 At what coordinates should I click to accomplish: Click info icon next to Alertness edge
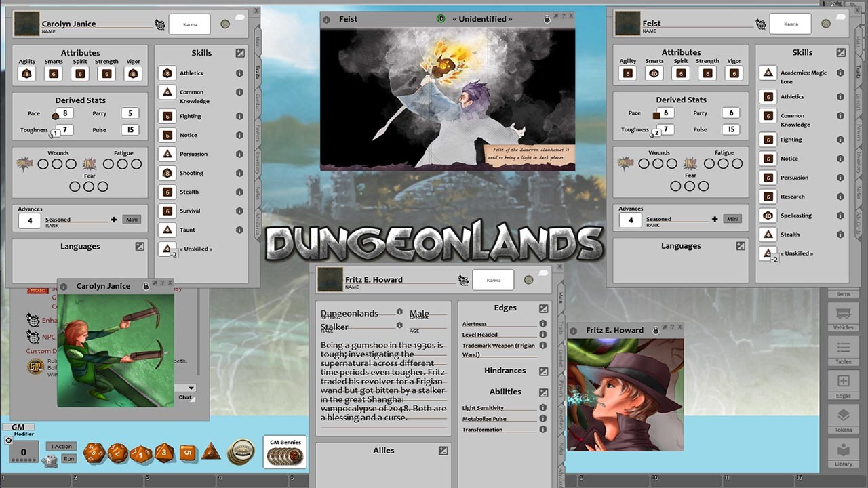click(542, 324)
